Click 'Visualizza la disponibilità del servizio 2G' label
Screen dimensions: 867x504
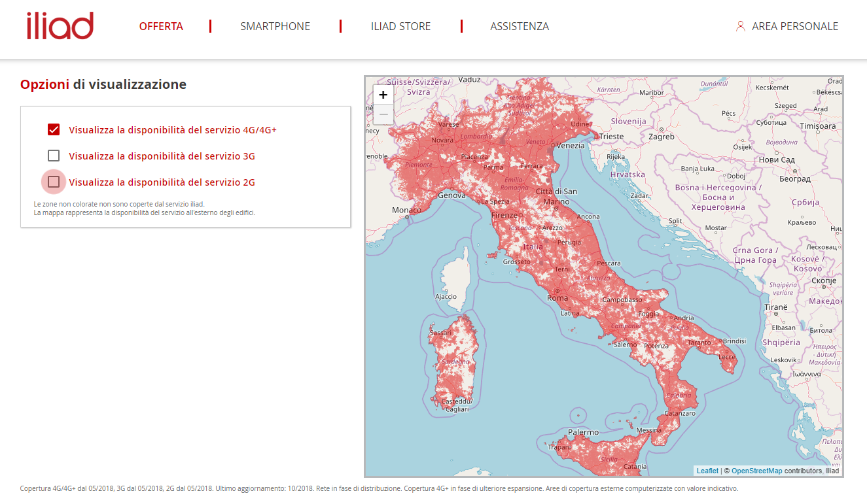(162, 182)
